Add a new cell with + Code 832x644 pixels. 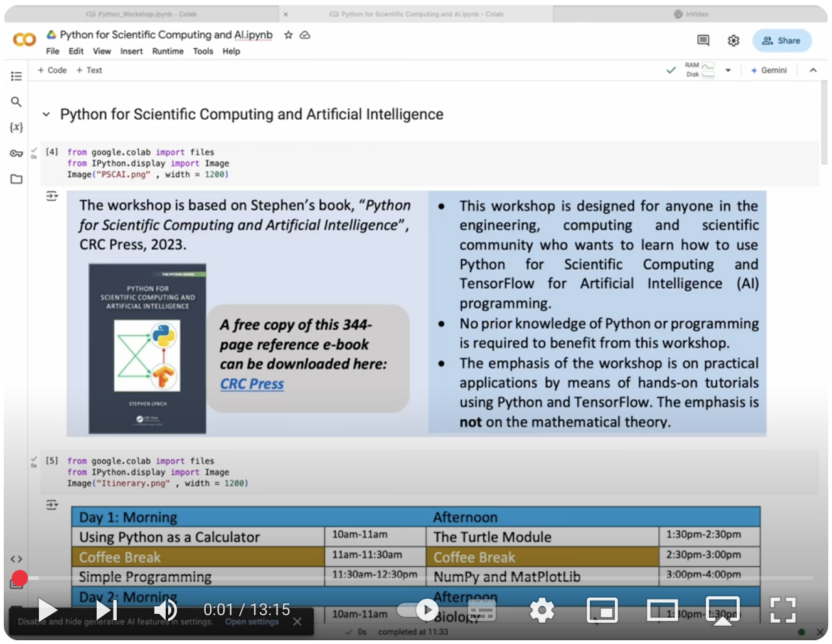click(x=52, y=70)
